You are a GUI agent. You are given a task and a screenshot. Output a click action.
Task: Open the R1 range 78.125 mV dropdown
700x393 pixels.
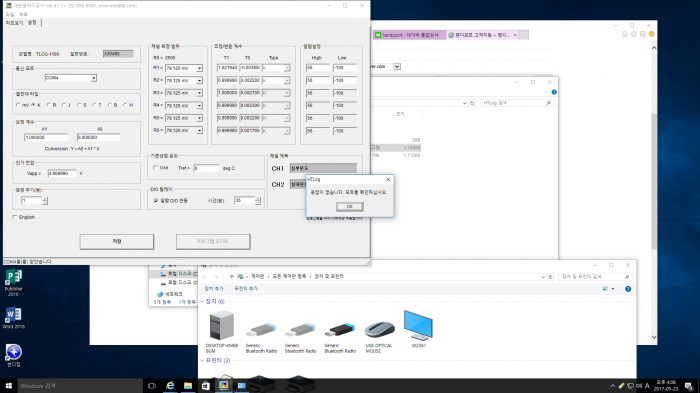point(199,68)
